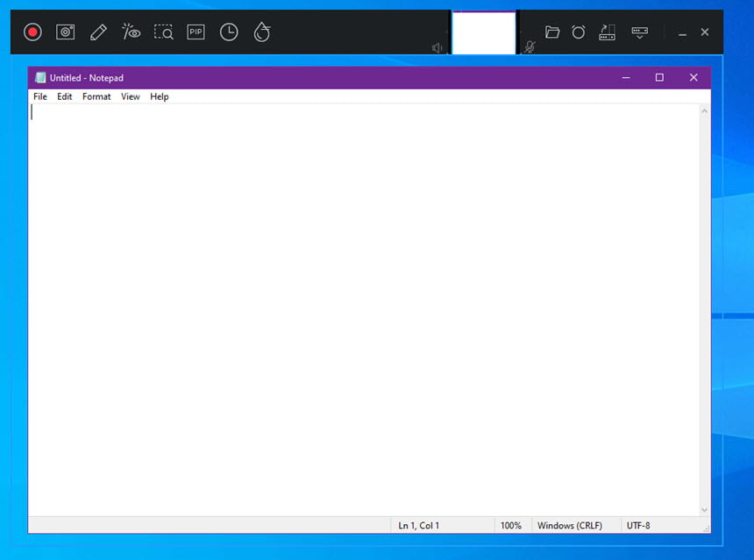754x560 pixels.
Task: Click the resize grip in Notepad corner
Action: pos(706,528)
